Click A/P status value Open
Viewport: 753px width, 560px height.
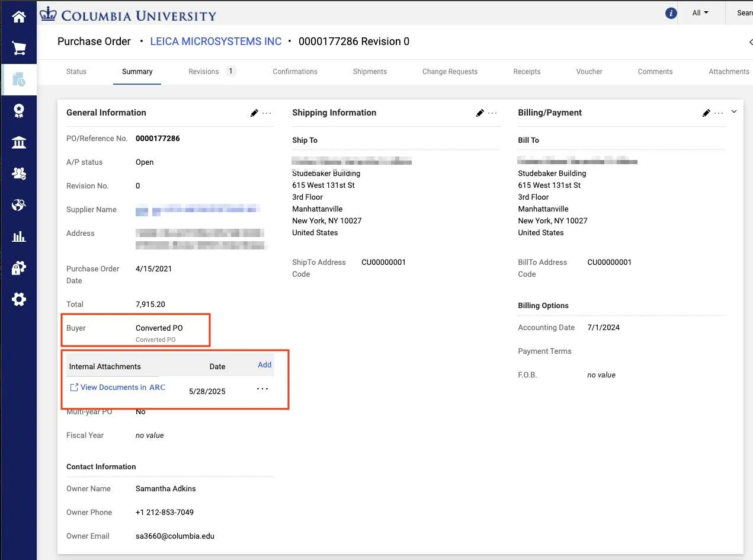click(x=145, y=162)
